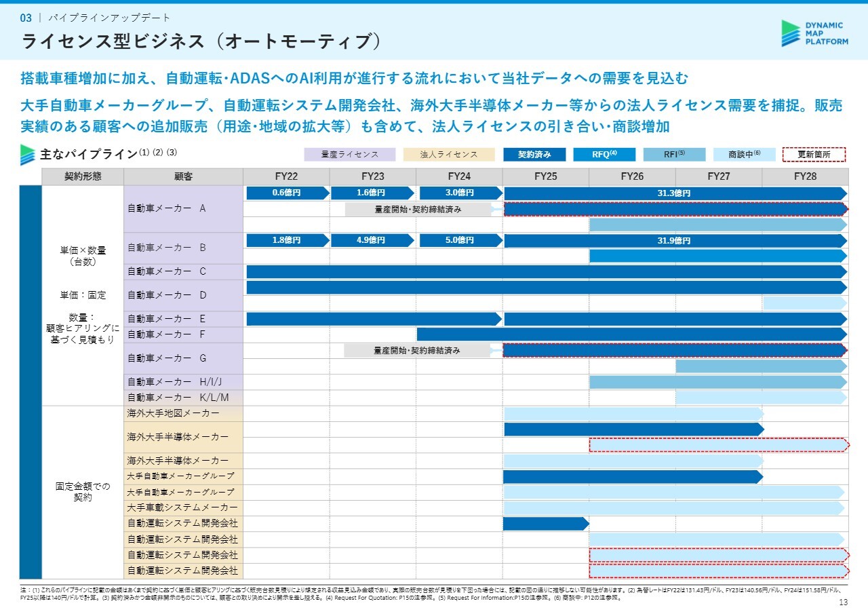Select the FY22 column header
The width and height of the screenshot is (868, 614).
pyautogui.click(x=286, y=176)
